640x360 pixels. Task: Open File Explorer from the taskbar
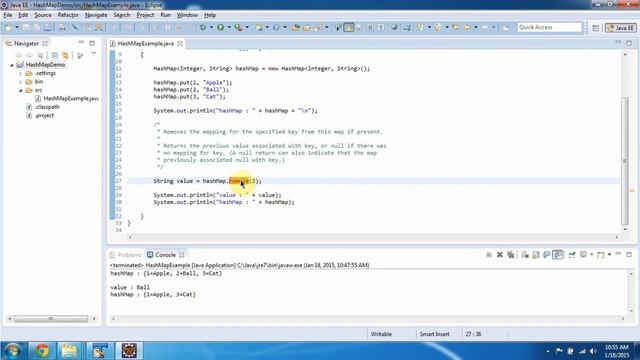click(x=69, y=350)
